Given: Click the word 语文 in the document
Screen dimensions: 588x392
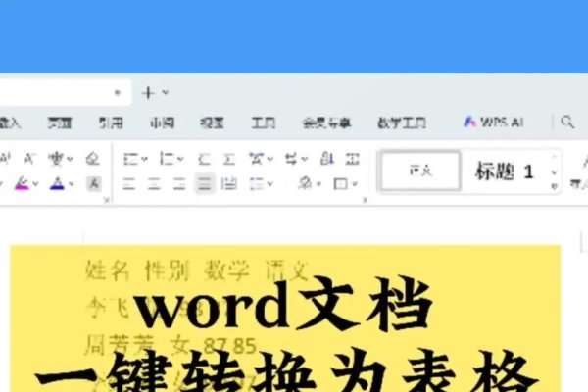Looking at the screenshot, I should click(287, 270).
